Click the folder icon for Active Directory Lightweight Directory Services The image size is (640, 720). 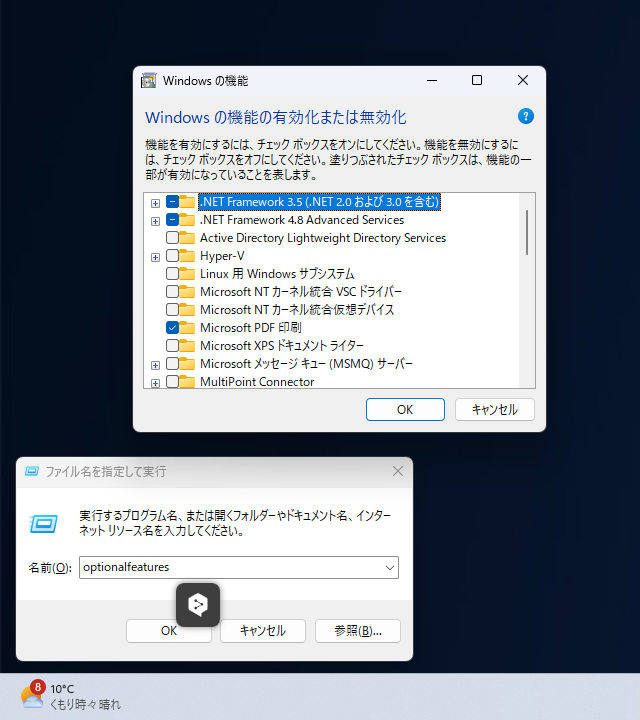click(x=187, y=238)
